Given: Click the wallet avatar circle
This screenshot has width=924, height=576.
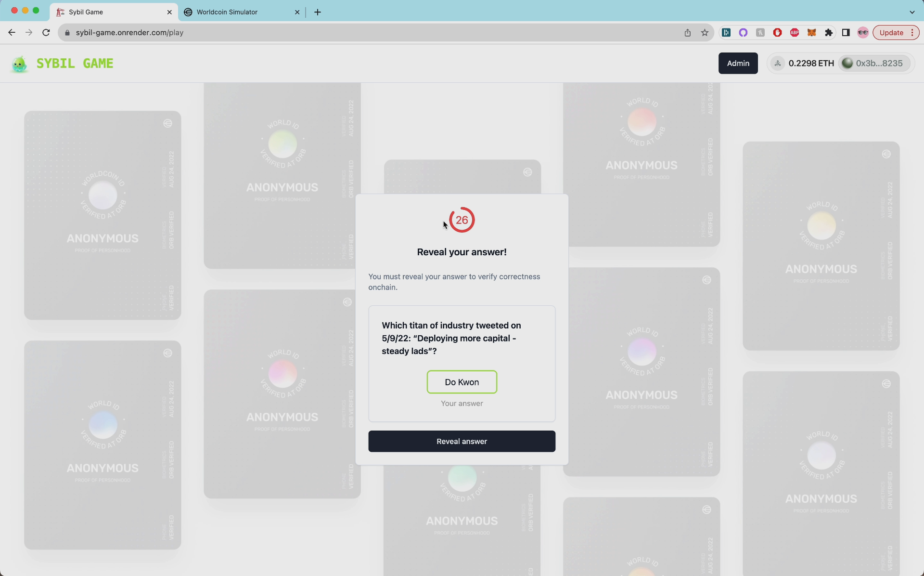Looking at the screenshot, I should (847, 63).
